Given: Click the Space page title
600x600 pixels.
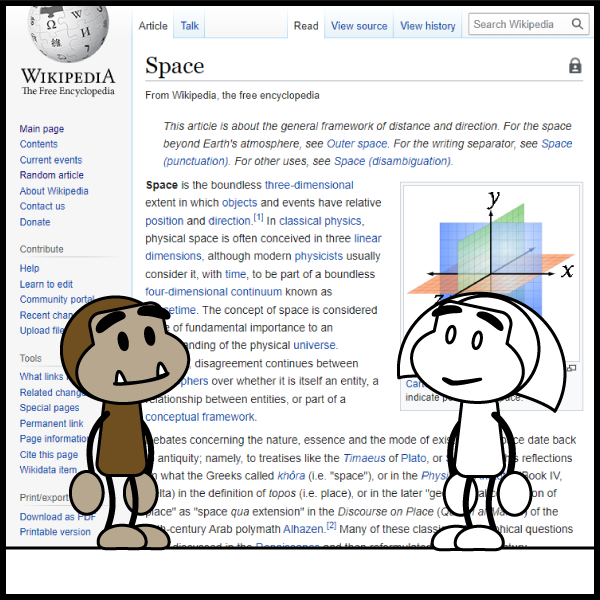Looking at the screenshot, I should [x=174, y=66].
